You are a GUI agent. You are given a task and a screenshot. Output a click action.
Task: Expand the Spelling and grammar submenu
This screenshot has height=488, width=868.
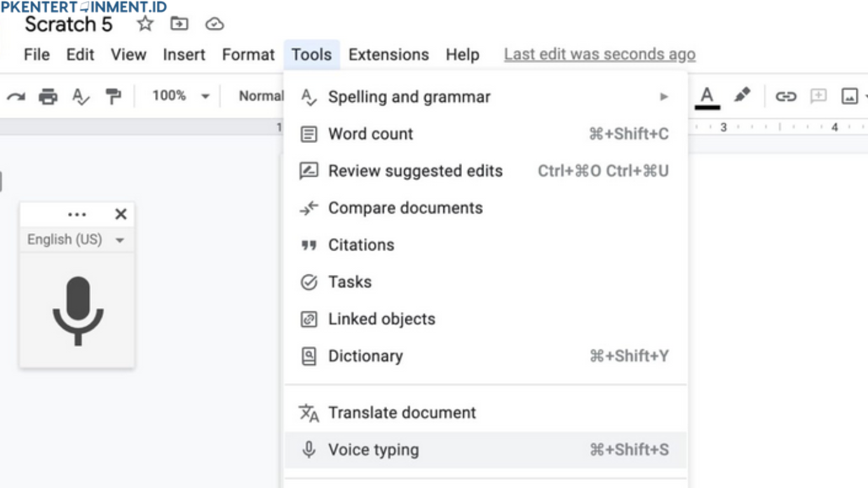[x=665, y=97]
